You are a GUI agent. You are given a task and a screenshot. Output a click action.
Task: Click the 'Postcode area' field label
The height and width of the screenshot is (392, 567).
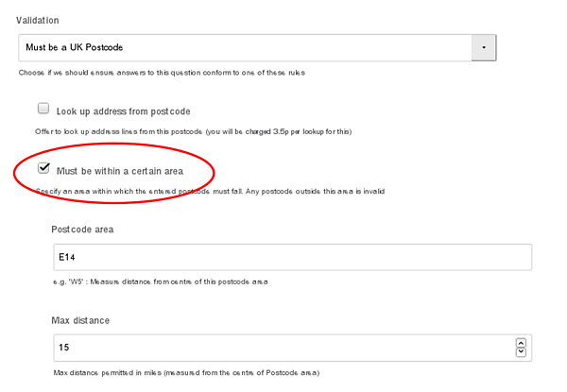82,230
